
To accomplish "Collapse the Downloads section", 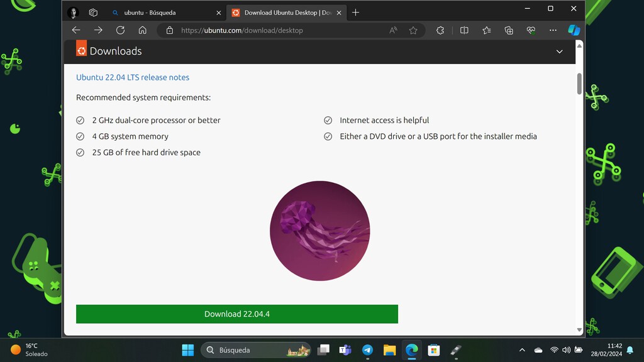I will [x=560, y=52].
